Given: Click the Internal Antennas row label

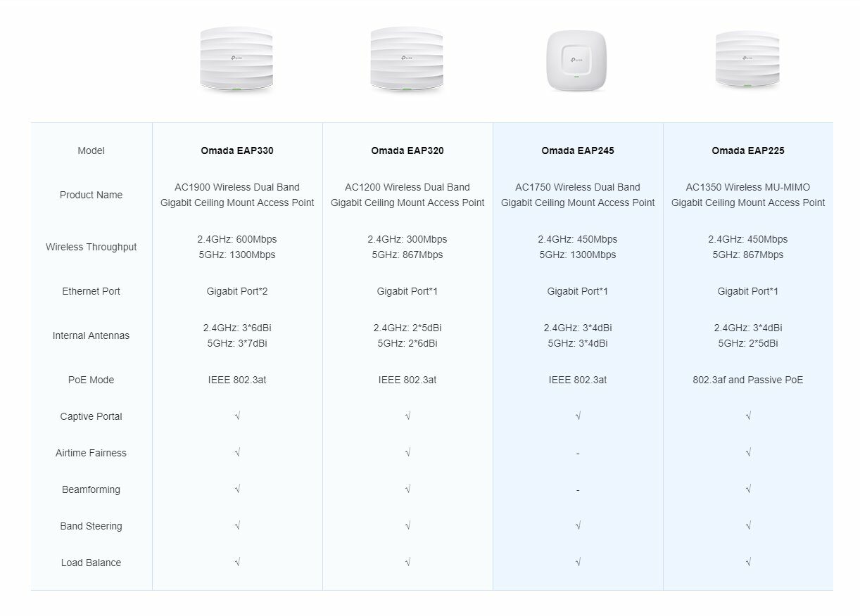Looking at the screenshot, I should click(91, 335).
